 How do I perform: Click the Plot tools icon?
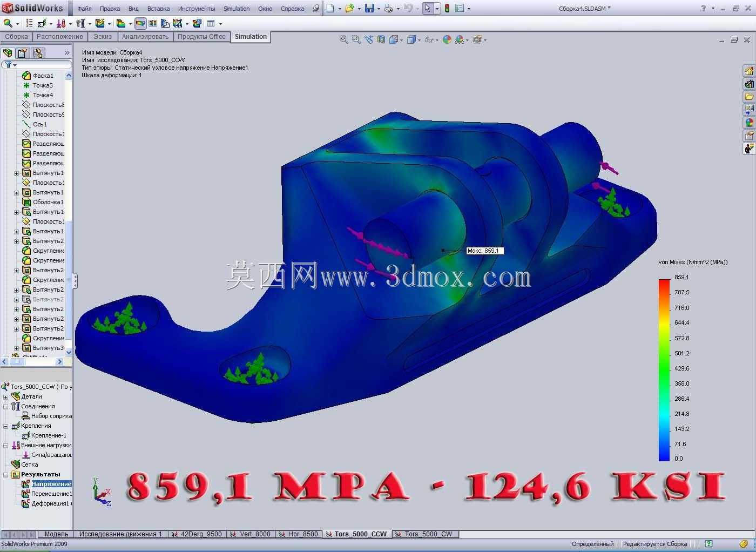pyautogui.click(x=177, y=23)
